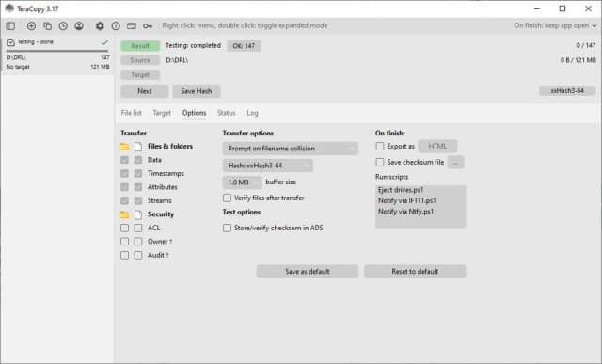
Task: Open the HTML export format dropdown
Action: 437,147
